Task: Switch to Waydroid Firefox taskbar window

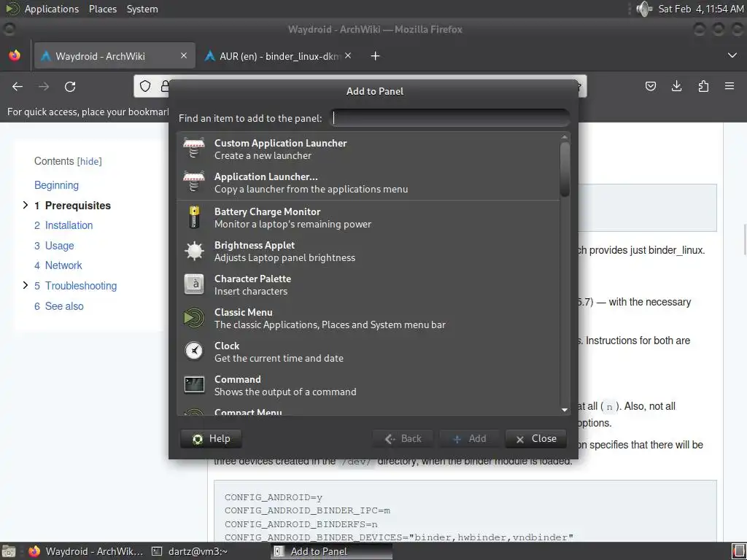Action: [86, 551]
